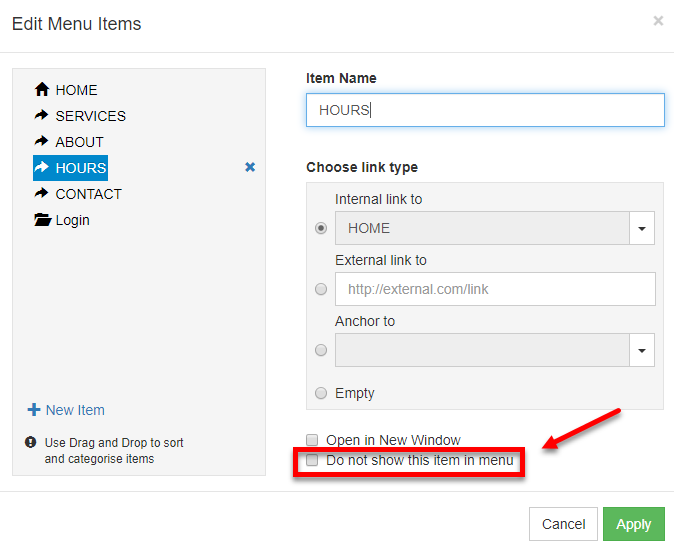
Task: Click the arrow icon next to SERVICES
Action: (42, 116)
